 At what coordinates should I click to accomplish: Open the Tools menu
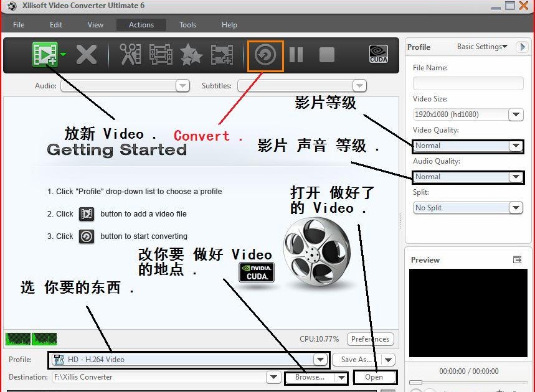(187, 24)
